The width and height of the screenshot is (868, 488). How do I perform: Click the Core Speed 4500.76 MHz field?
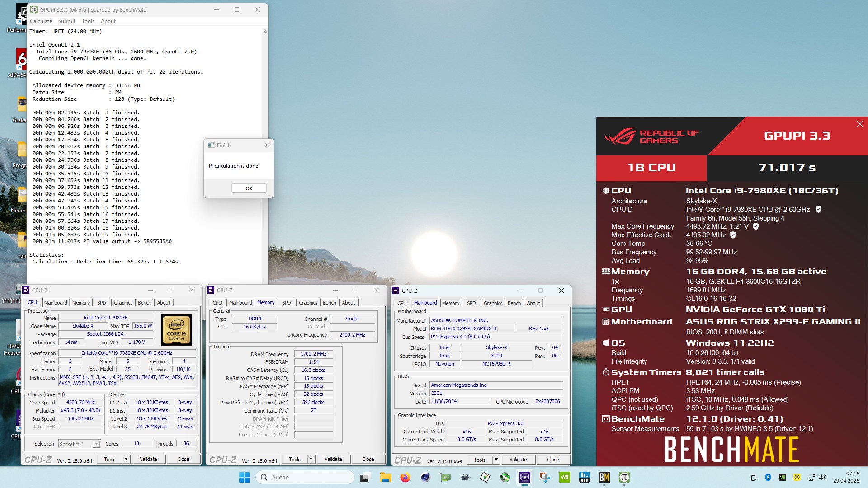coord(81,402)
